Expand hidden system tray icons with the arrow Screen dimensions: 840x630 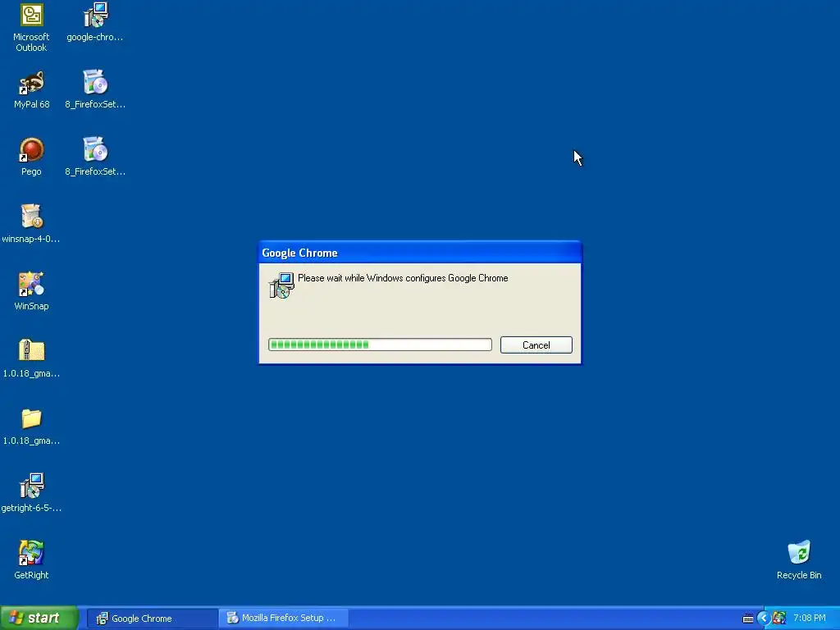[x=764, y=619]
